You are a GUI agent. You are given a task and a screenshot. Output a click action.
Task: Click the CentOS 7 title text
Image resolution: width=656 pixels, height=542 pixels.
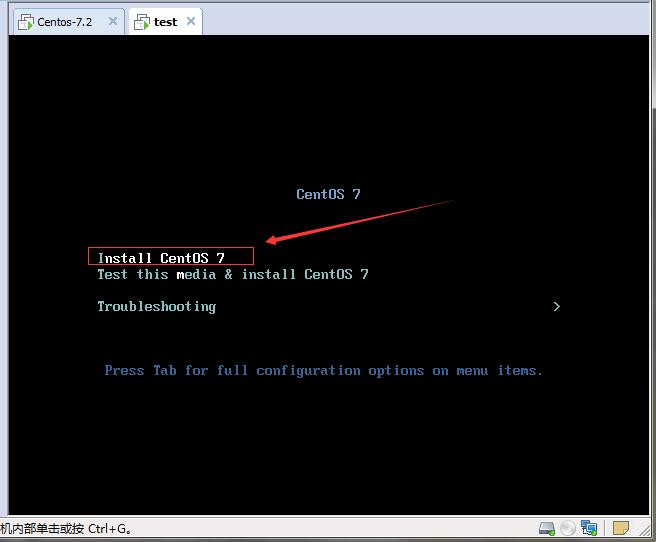tap(328, 194)
